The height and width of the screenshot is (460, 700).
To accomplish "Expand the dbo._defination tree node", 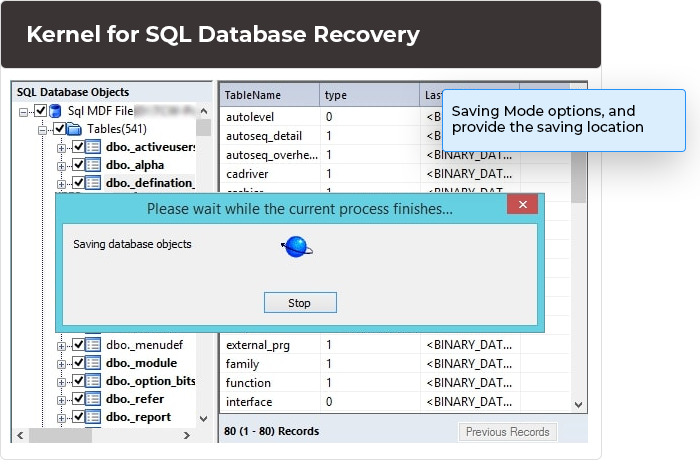I will (x=62, y=183).
